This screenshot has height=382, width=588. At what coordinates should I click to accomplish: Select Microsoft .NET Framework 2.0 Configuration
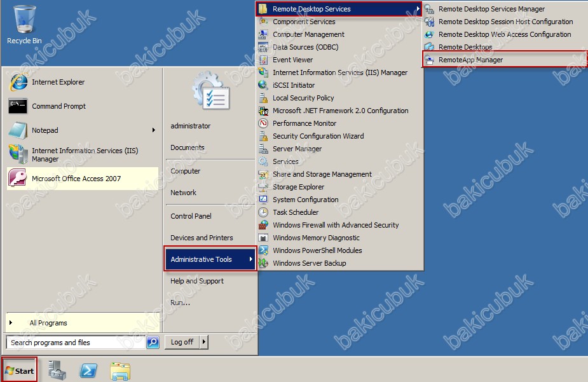339,111
